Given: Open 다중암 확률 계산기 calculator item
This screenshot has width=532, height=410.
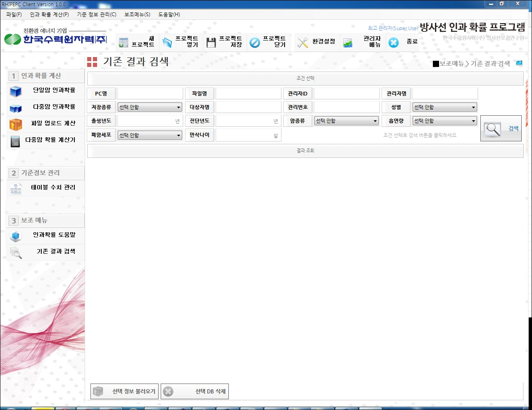Looking at the screenshot, I should coord(46,140).
